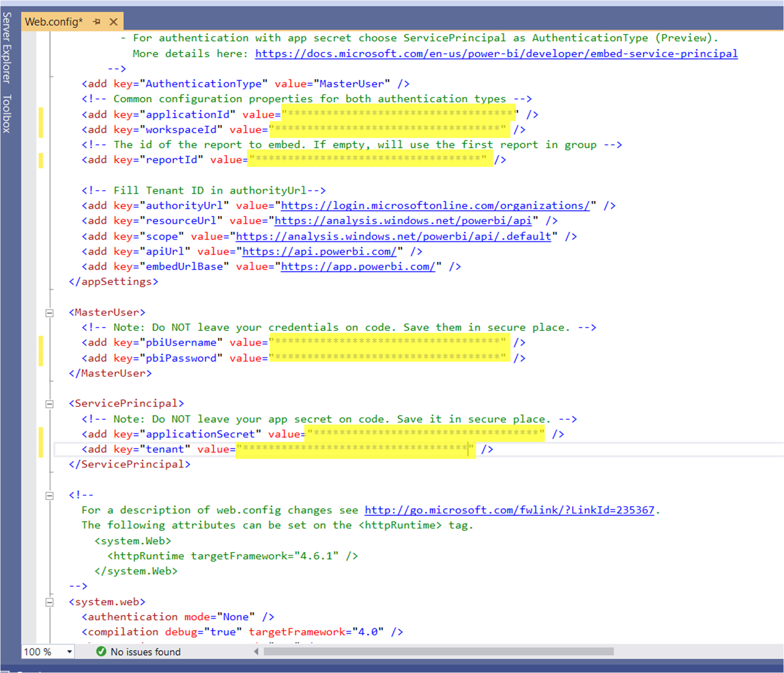Image resolution: width=784 pixels, height=673 pixels.
Task: Click the reportId masked value
Action: point(370,160)
